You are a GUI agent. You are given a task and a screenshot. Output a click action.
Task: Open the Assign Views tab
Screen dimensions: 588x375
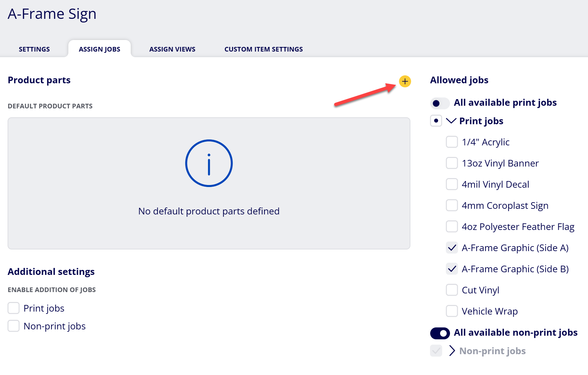[172, 49]
